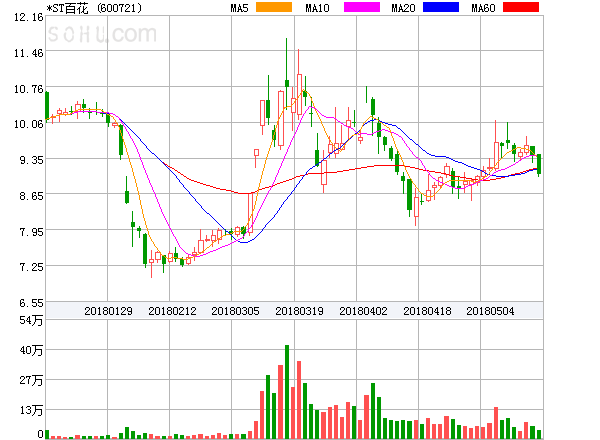Click the tallest green volume bar
The width and height of the screenshot is (600, 440).
click(x=287, y=392)
